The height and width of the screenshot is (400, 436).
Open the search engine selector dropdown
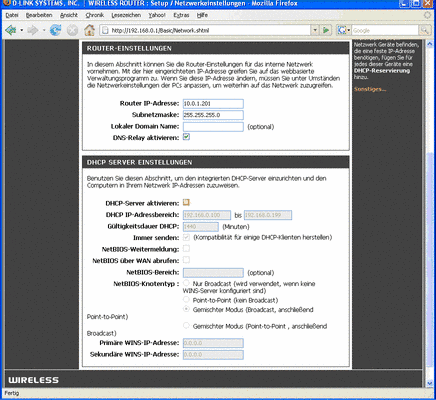tap(343, 30)
